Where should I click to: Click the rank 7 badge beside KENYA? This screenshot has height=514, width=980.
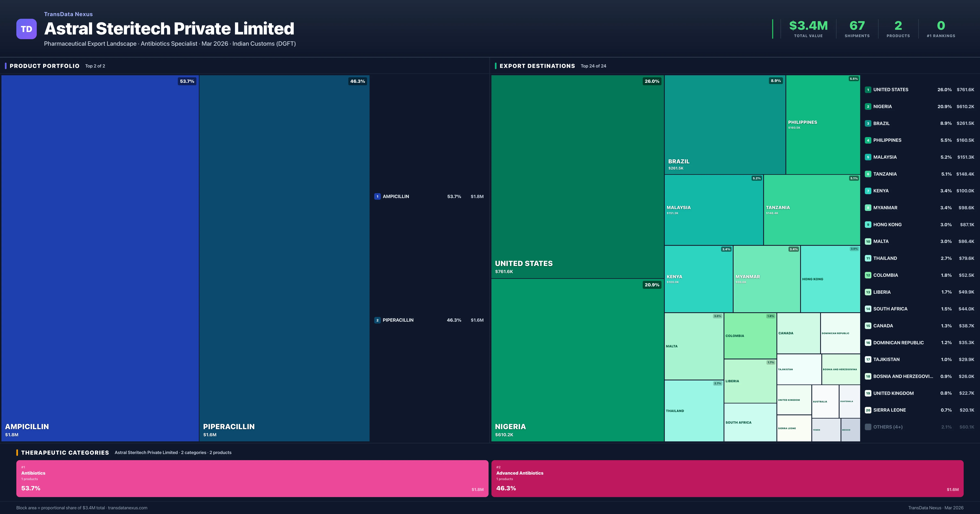[869, 191]
